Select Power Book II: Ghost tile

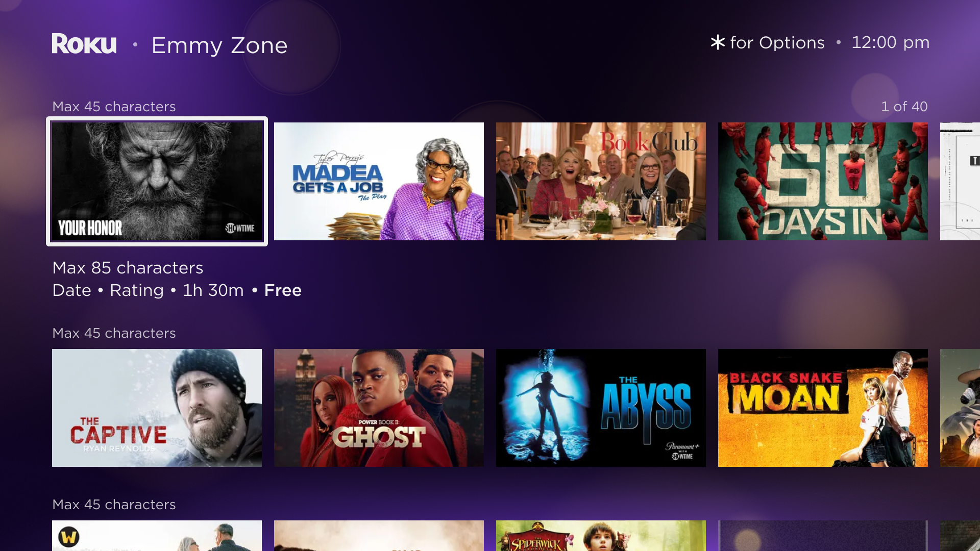[379, 408]
